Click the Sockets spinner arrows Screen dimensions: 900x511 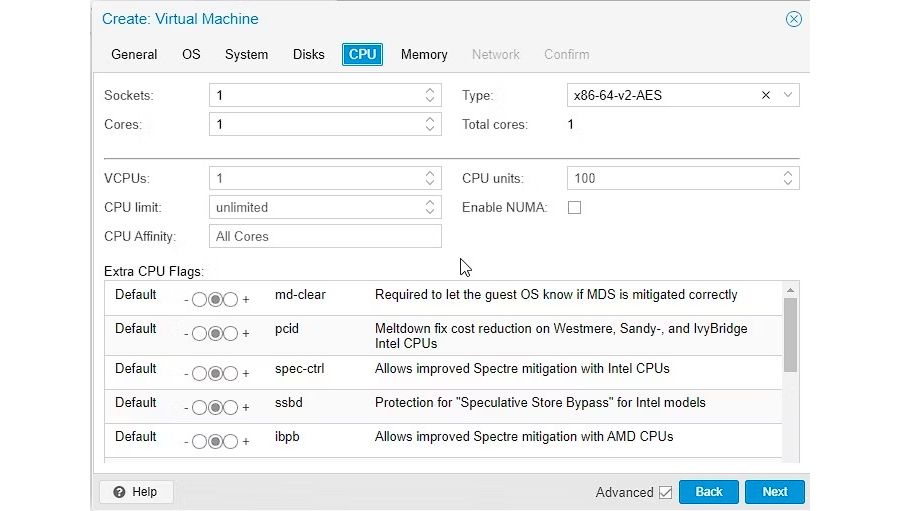click(430, 96)
